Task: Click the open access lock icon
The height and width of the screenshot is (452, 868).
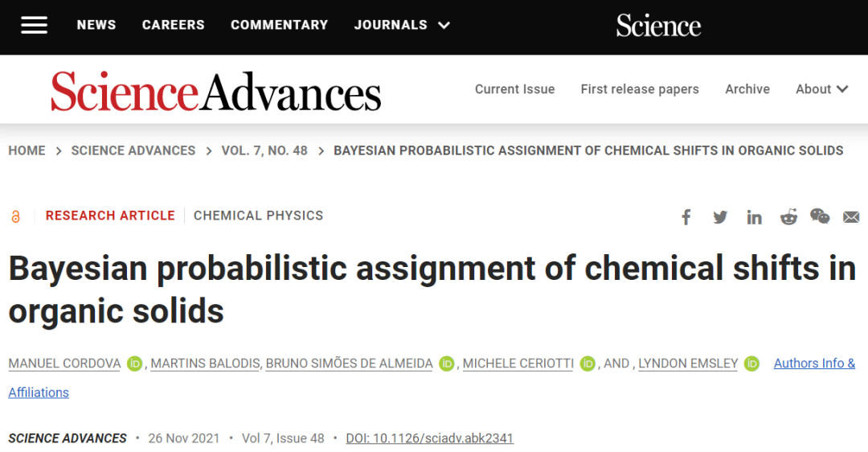Action: point(16,216)
